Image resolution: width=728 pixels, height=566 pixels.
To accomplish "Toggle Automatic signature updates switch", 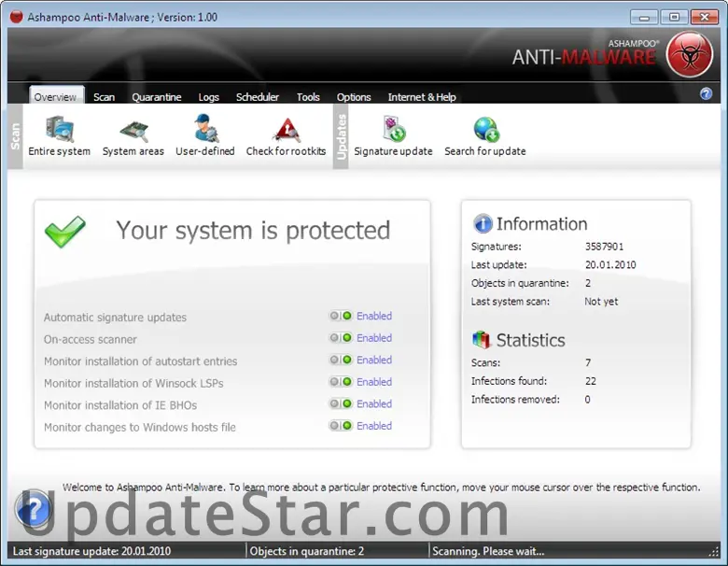I will (x=341, y=316).
